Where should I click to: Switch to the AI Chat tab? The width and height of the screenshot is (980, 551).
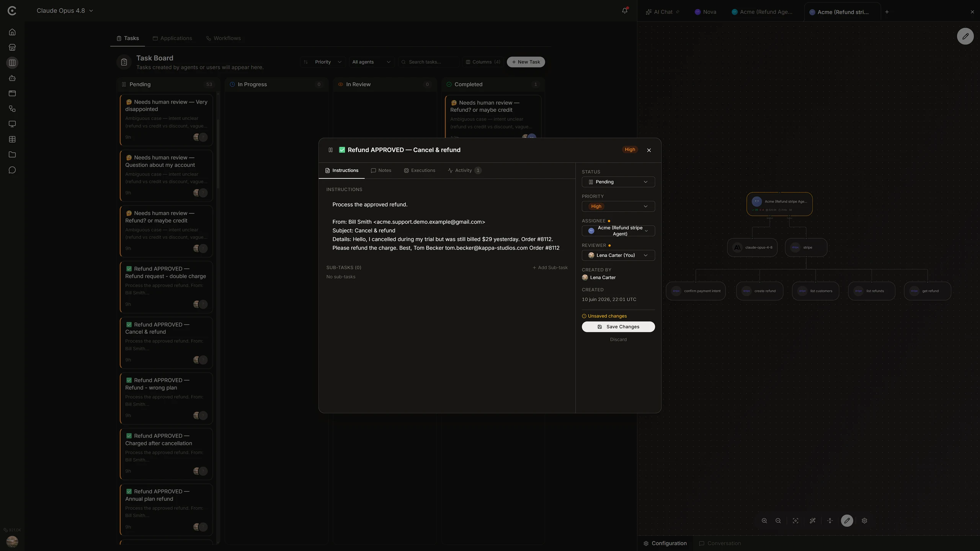click(662, 12)
